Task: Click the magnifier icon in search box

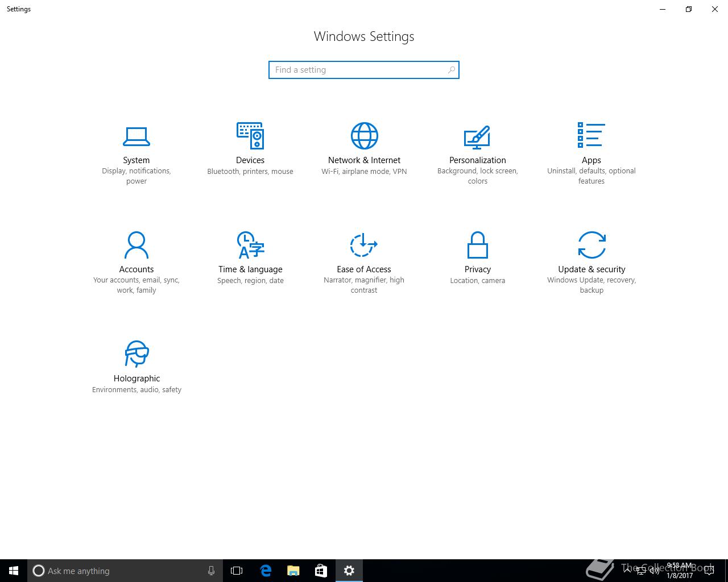Action: click(452, 70)
